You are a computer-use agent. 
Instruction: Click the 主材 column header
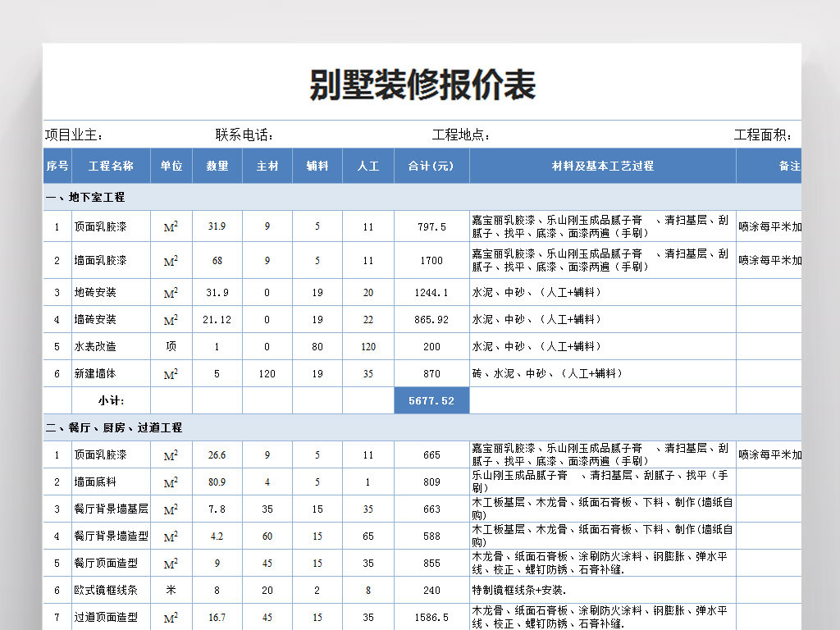[x=267, y=166]
